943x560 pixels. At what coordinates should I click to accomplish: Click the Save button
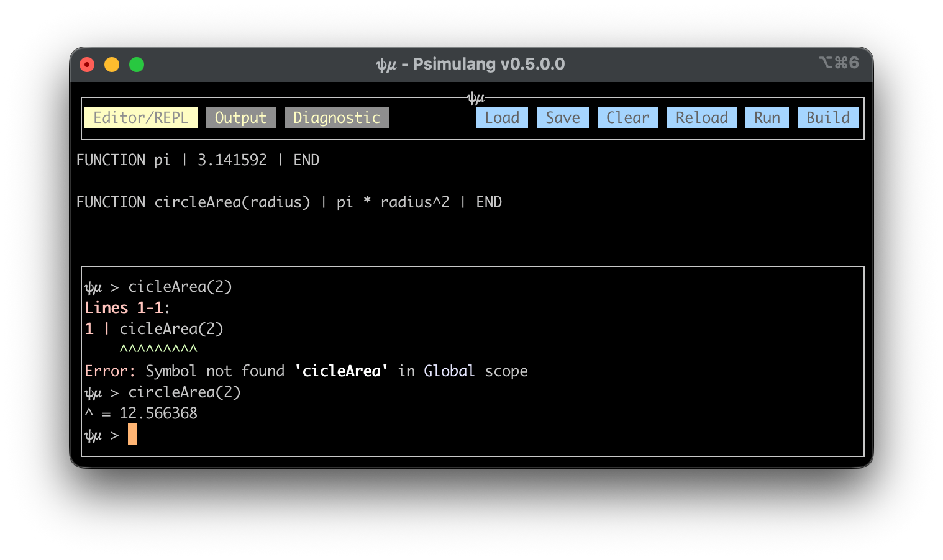[562, 117]
